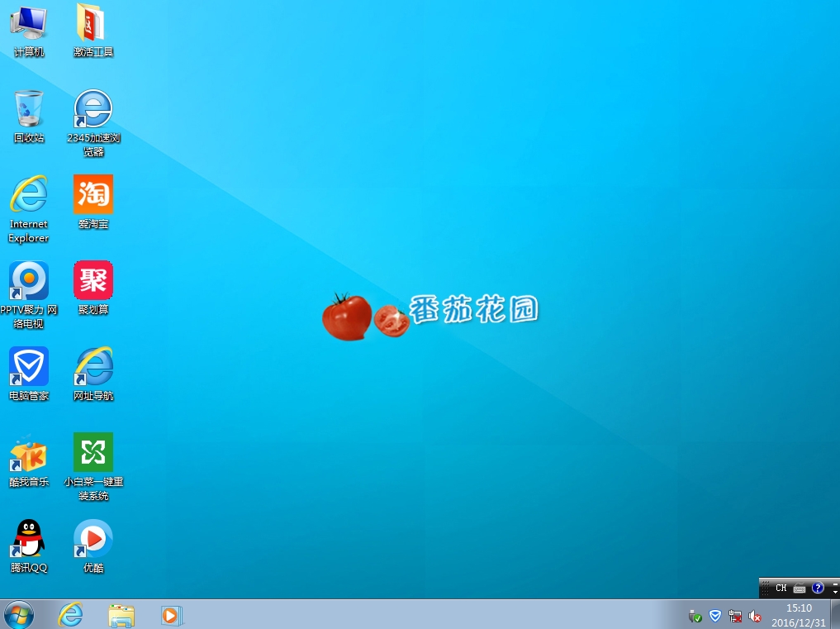
Task: Launch Internet Explorer from the taskbar
Action: pos(71,614)
